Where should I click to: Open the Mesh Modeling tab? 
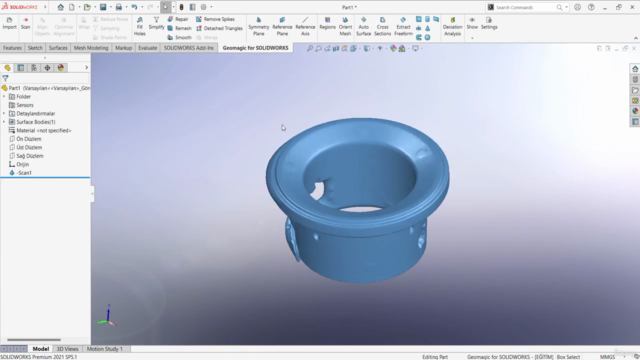pos(91,48)
